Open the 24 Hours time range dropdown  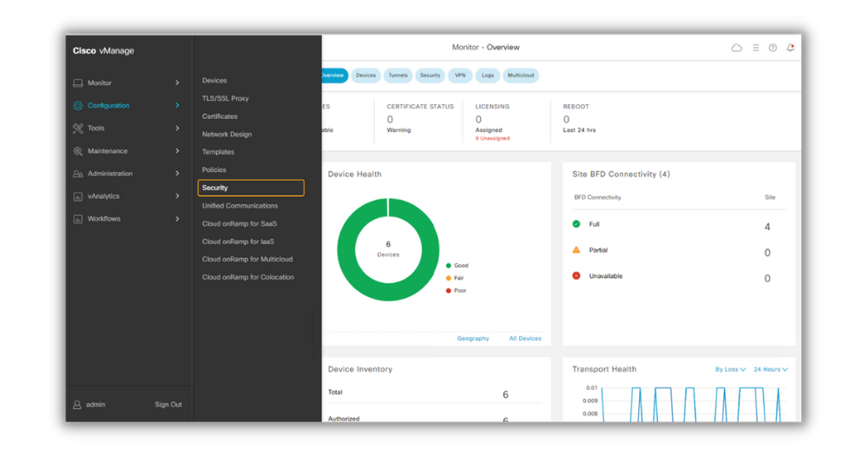(771, 369)
